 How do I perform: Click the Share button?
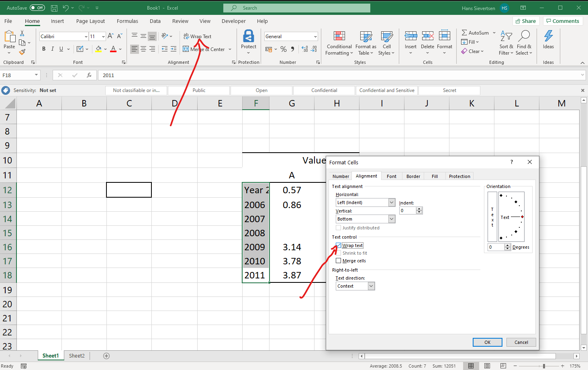pos(526,20)
